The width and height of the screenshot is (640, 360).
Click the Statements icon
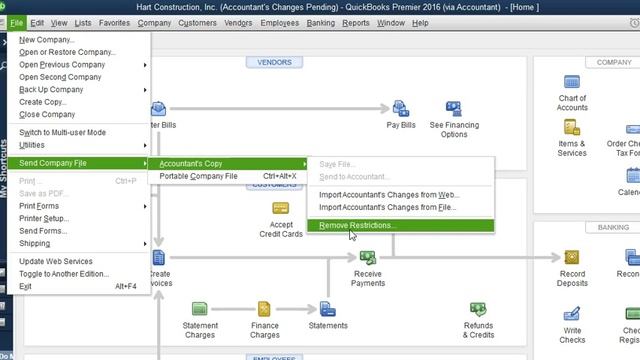(328, 309)
